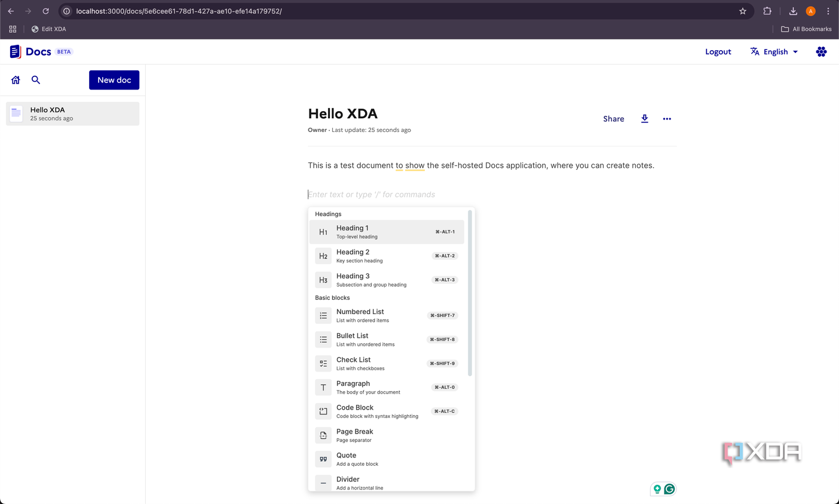The width and height of the screenshot is (839, 504).
Task: Share the Hello XDA document
Action: pyautogui.click(x=614, y=119)
